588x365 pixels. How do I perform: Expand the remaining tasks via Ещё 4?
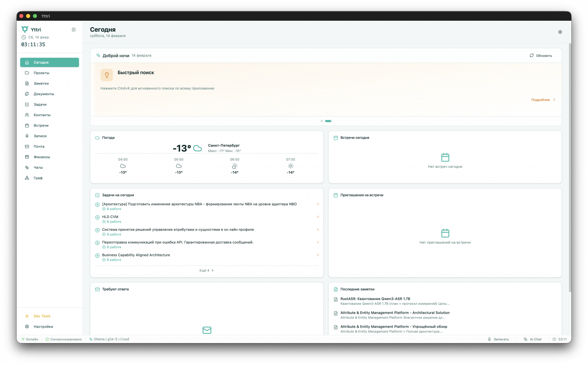tap(207, 270)
